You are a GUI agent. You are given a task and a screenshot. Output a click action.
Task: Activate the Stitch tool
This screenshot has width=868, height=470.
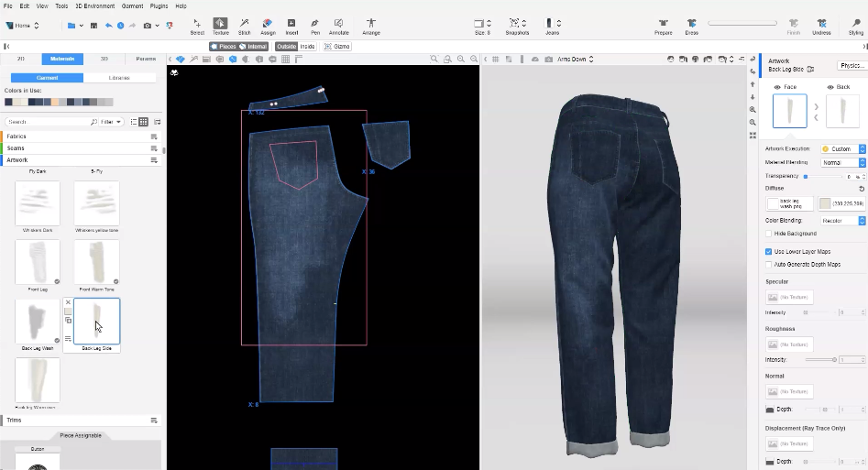tap(245, 26)
